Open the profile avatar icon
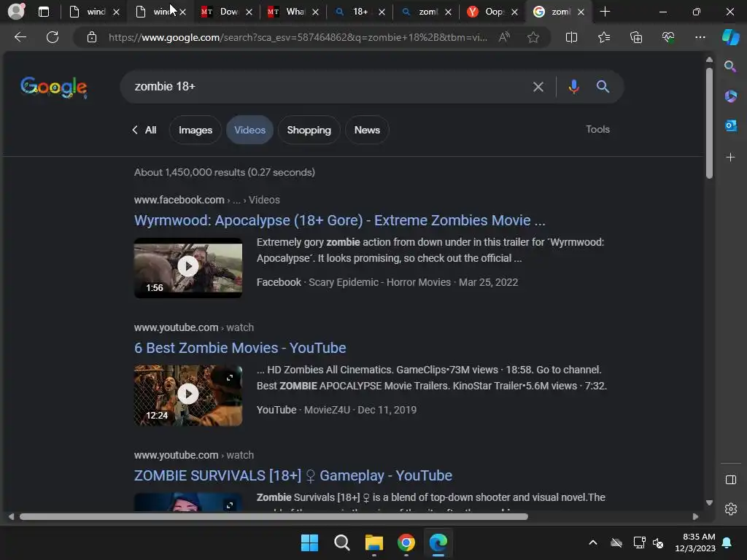Viewport: 747px width, 560px height. pos(16,12)
